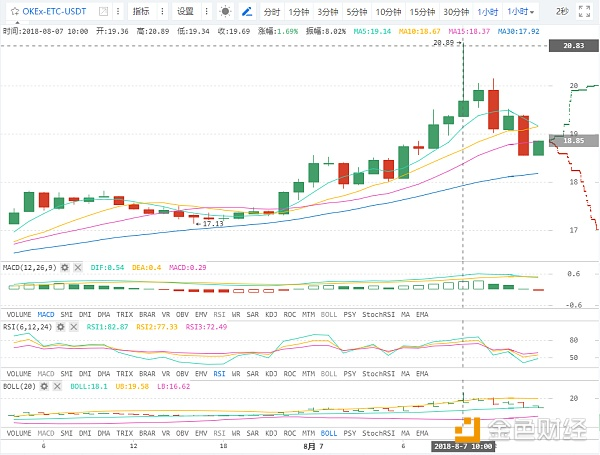Open MACD indicator settings gear
Viewport: 600px width, 455px height.
pos(65,268)
